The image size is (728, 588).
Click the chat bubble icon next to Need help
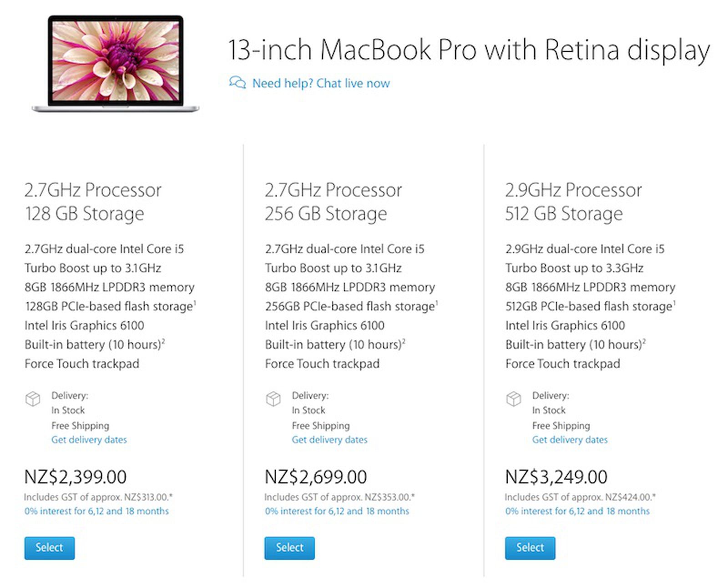[x=237, y=83]
